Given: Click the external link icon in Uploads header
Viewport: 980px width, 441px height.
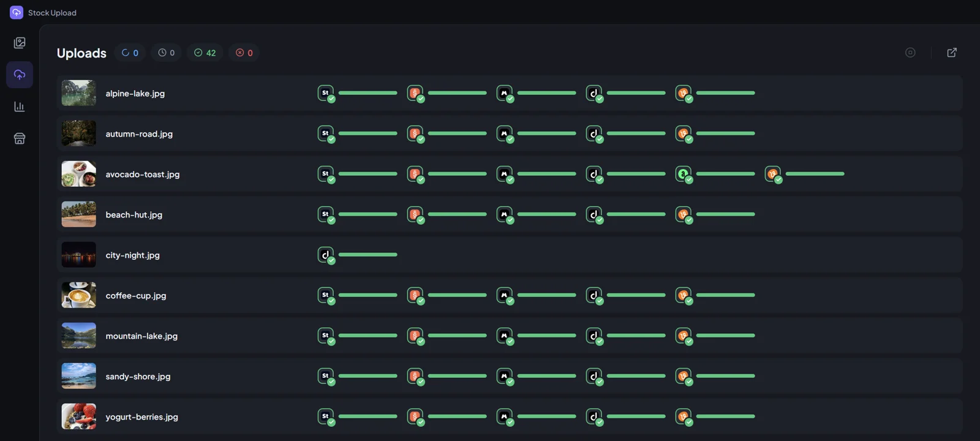Looking at the screenshot, I should click(952, 53).
